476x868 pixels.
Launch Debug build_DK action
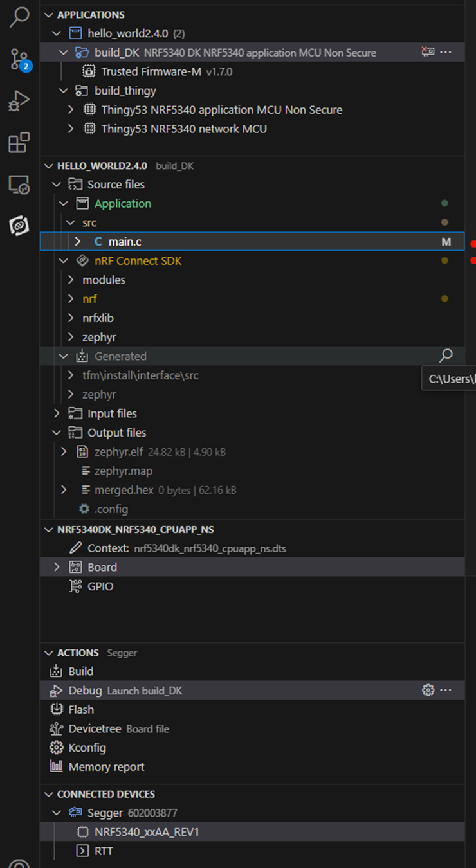pos(252,691)
